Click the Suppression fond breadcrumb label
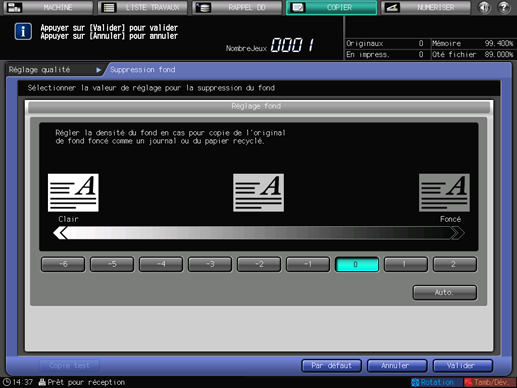517x388 pixels. (x=143, y=70)
